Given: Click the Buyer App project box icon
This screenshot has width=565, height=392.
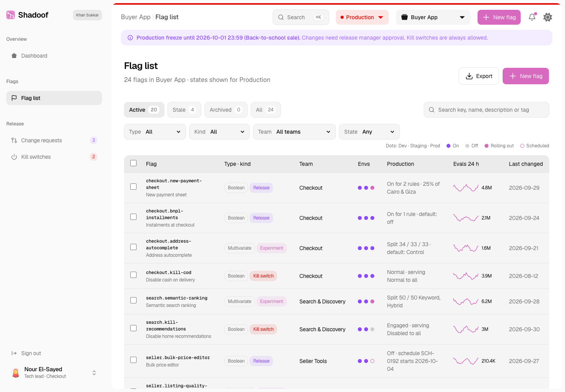Looking at the screenshot, I should 405,17.
